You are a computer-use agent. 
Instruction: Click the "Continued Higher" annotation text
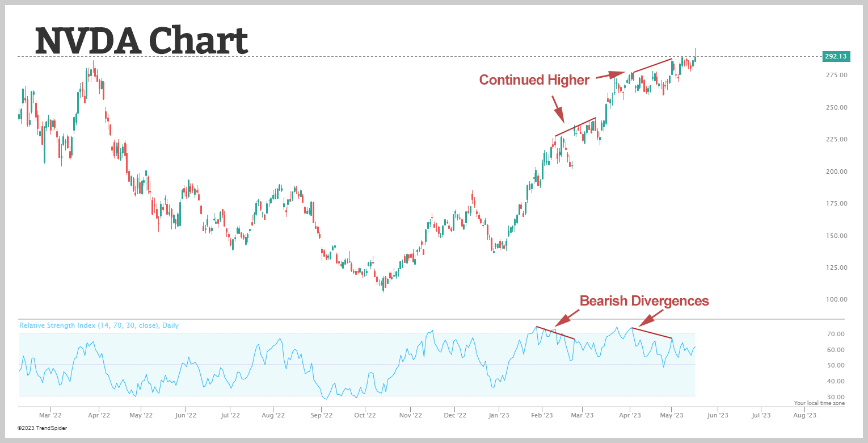click(x=534, y=80)
